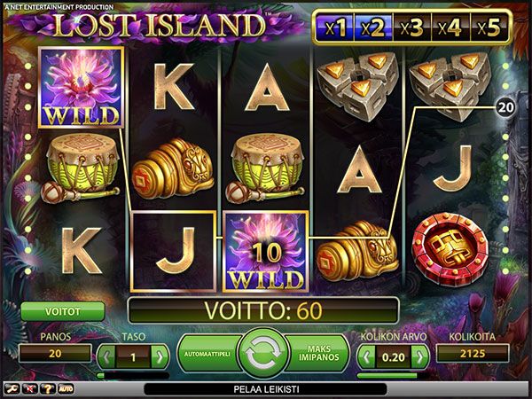
Task: Click the x2 multiplier indicator
Action: [x=373, y=27]
